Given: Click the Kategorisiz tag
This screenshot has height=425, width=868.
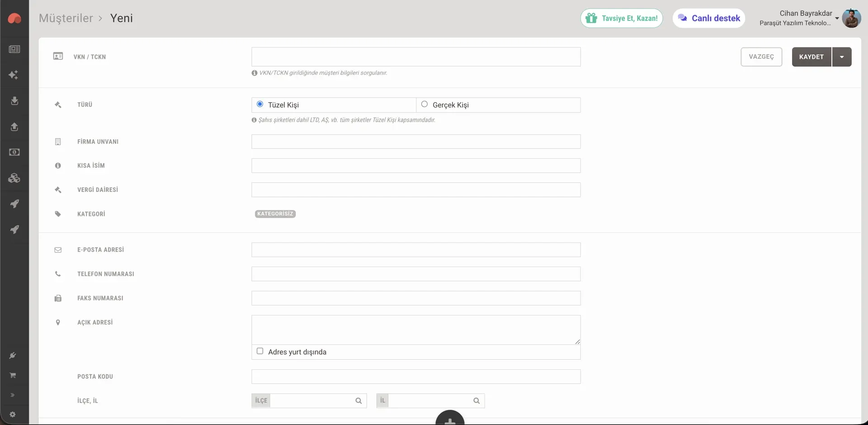Looking at the screenshot, I should click(x=275, y=214).
